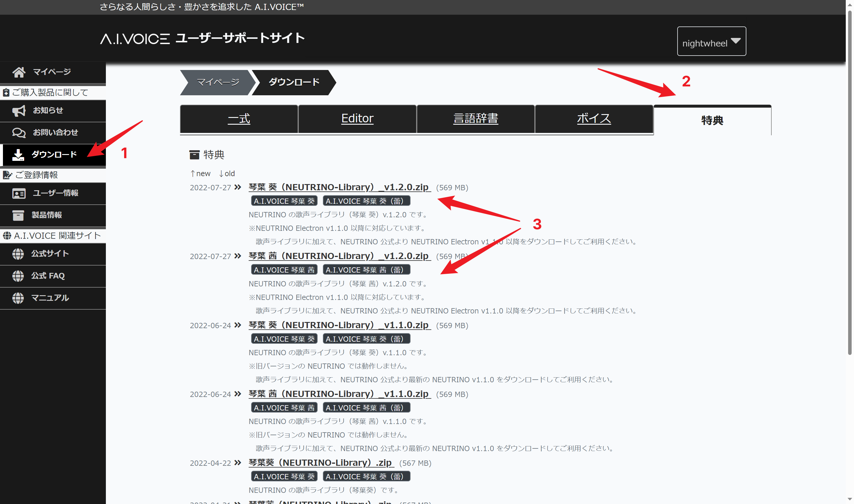Screen dimensions: 854x504
Task: Click the speech bubble icon for お問い合わせ
Action: coord(19,132)
